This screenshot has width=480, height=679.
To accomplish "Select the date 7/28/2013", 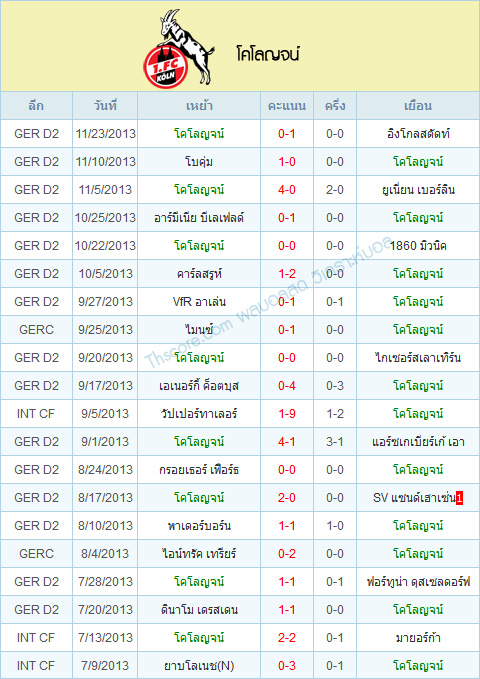I will pyautogui.click(x=105, y=582).
